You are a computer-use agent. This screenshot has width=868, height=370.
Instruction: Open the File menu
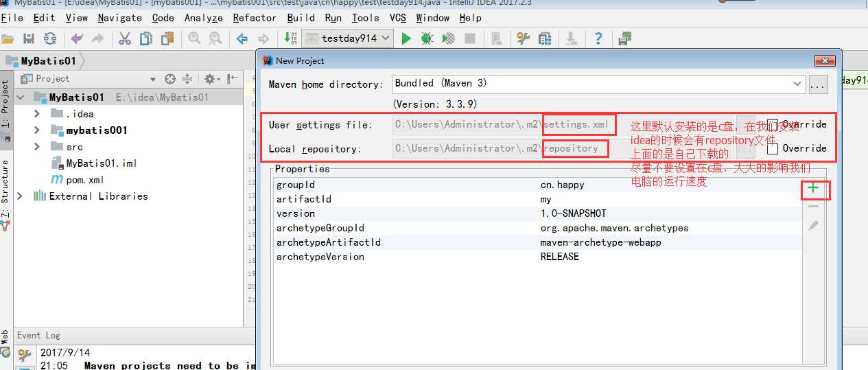pyautogui.click(x=12, y=18)
